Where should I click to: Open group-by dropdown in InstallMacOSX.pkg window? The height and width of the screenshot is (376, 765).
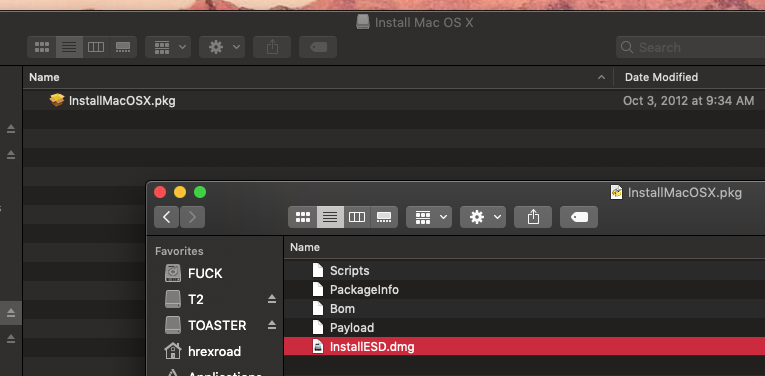pyautogui.click(x=429, y=217)
